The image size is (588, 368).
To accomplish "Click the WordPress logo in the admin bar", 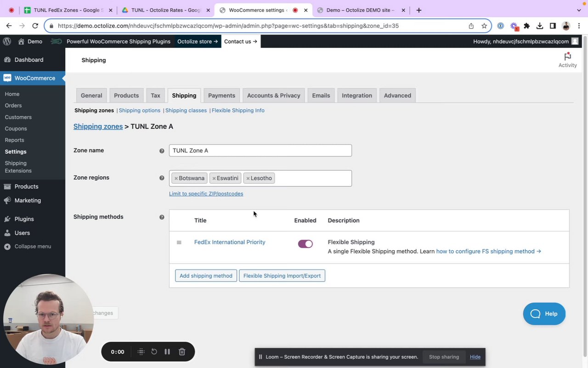I will pyautogui.click(x=7, y=41).
